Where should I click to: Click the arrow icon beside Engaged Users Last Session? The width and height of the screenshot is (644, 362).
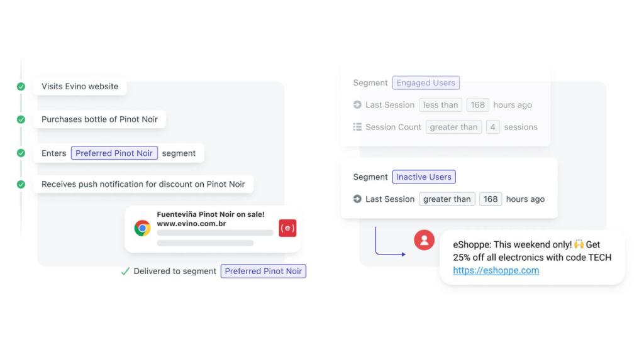tap(357, 105)
